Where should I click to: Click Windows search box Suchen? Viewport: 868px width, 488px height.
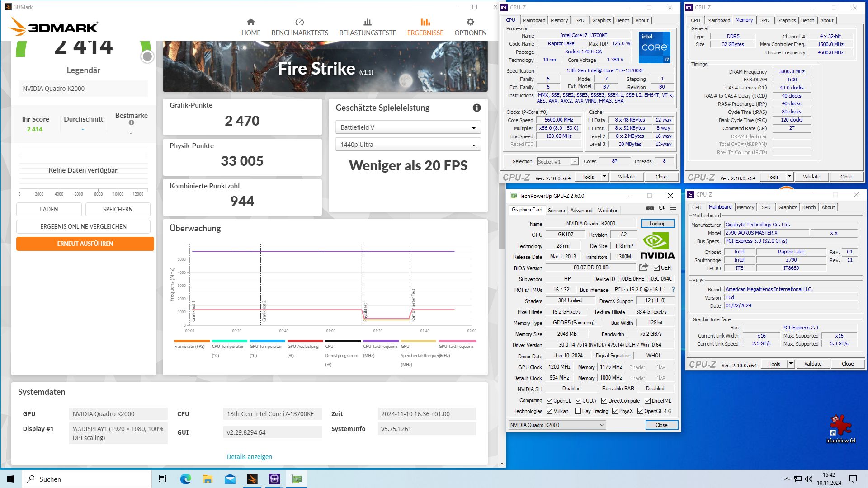[87, 479]
